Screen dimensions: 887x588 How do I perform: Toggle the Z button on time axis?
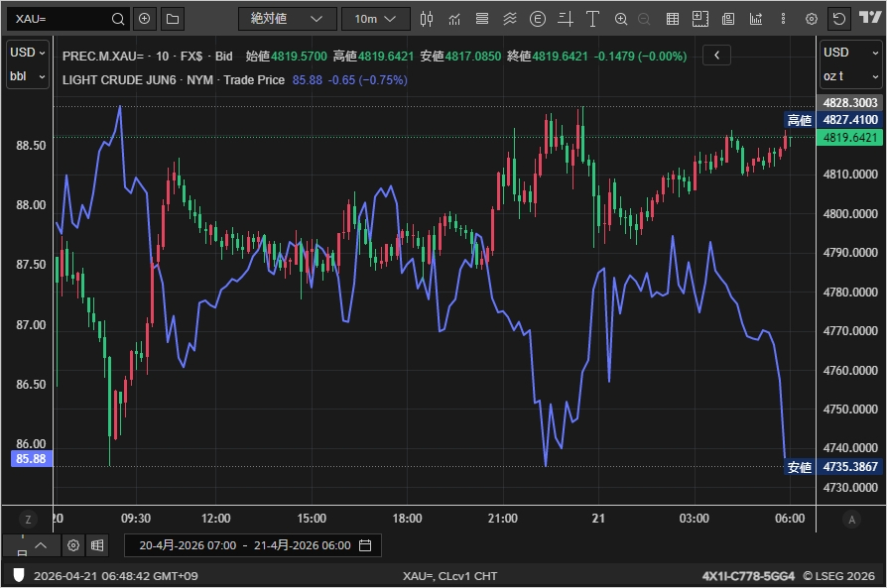click(28, 519)
